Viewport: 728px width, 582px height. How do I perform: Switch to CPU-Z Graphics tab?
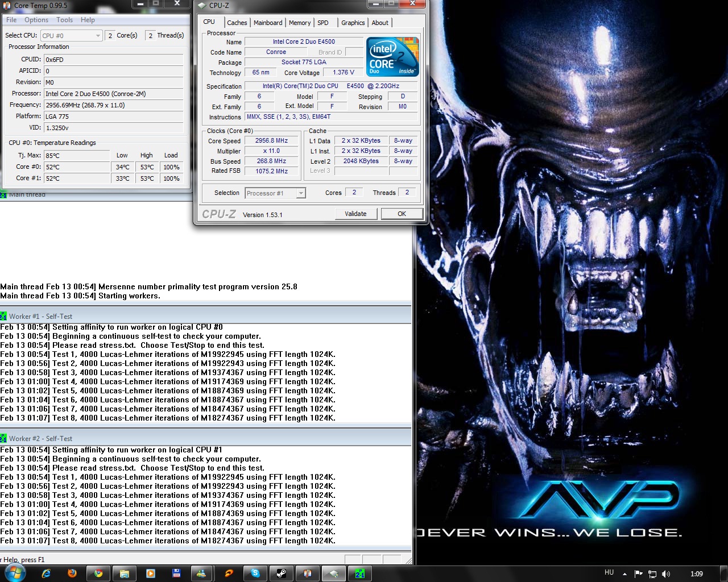353,23
